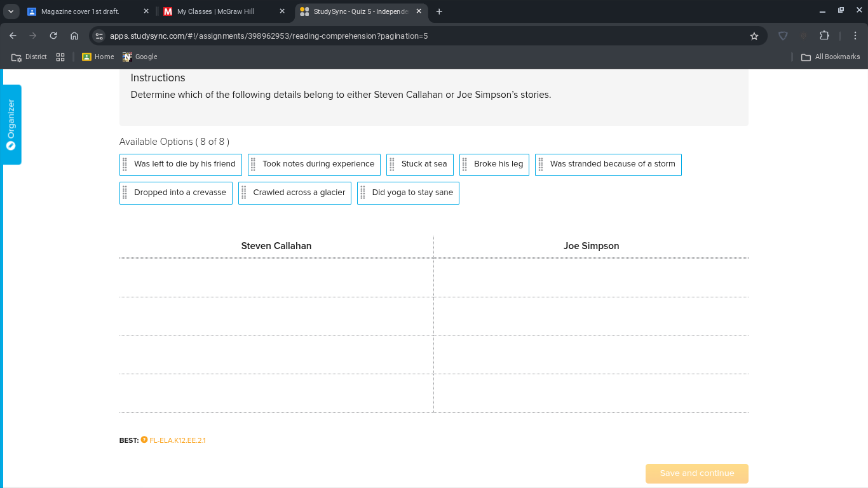
Task: Go to browser home page
Action: [x=74, y=36]
